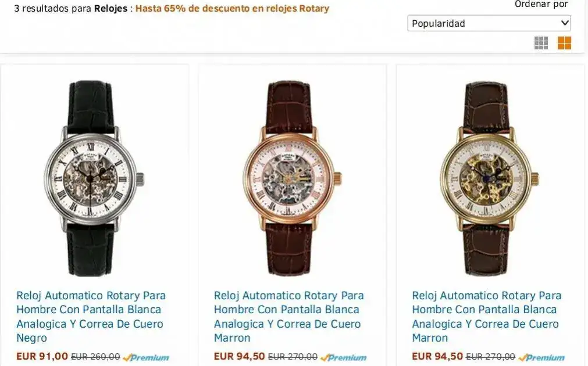Screen dimensions: 588x366
Task: Switch to small grid view icon
Action: pyautogui.click(x=541, y=43)
